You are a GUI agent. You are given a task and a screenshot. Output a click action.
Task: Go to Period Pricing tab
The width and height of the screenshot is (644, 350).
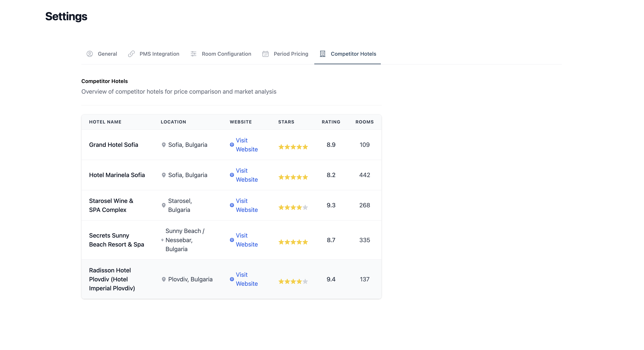291,54
